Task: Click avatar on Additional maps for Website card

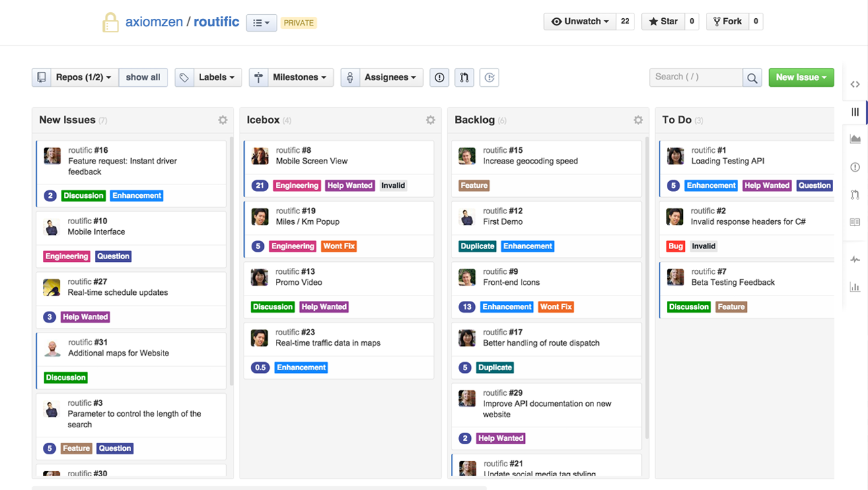Action: 52,348
